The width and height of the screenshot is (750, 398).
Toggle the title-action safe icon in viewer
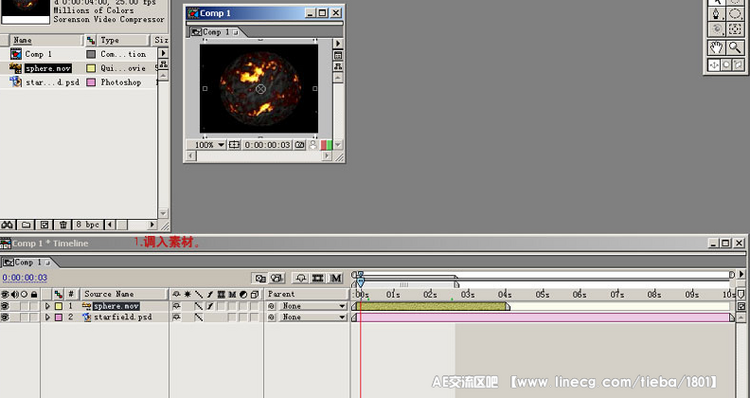234,144
